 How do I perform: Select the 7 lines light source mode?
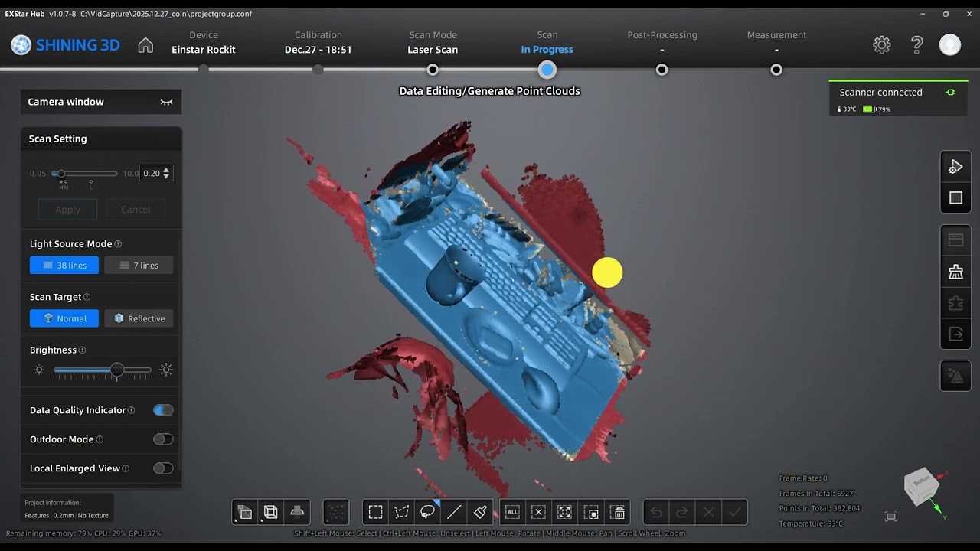[x=139, y=266]
